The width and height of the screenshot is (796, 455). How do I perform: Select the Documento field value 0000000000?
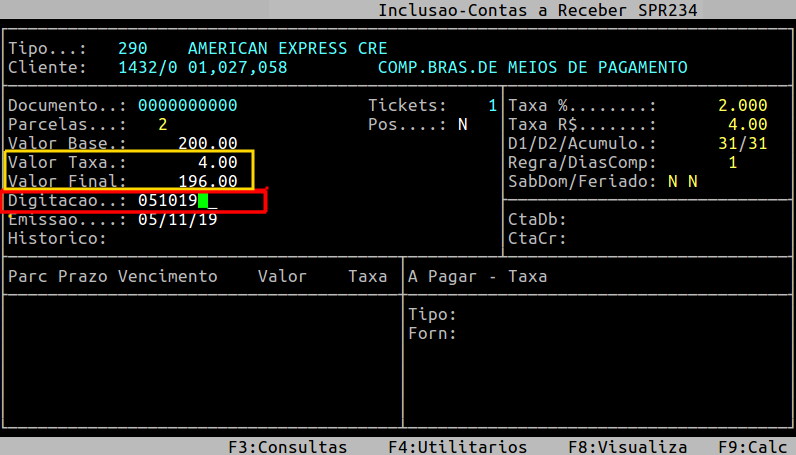click(188, 106)
